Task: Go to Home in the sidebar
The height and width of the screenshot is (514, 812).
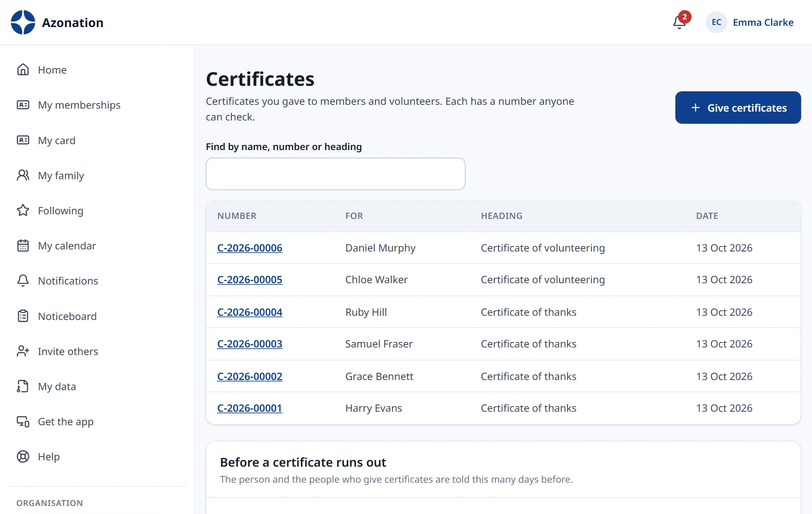Action: point(97,70)
